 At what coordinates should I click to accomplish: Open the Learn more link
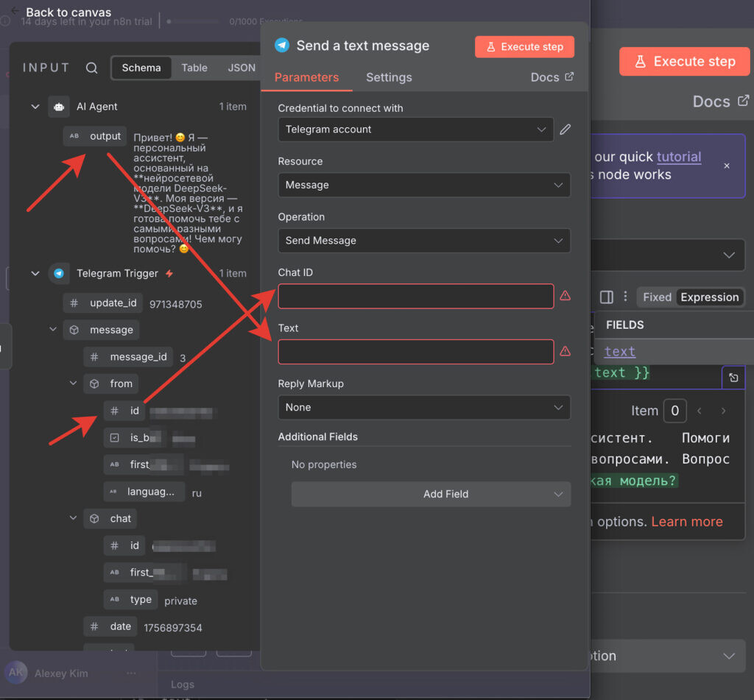686,521
